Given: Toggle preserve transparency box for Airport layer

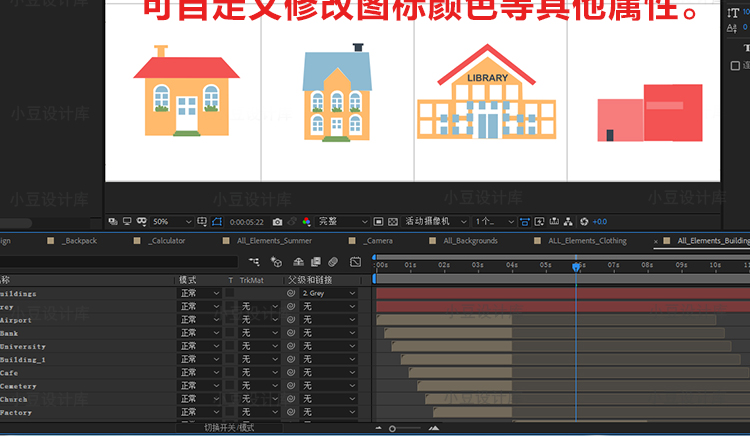Looking at the screenshot, I should tap(230, 319).
